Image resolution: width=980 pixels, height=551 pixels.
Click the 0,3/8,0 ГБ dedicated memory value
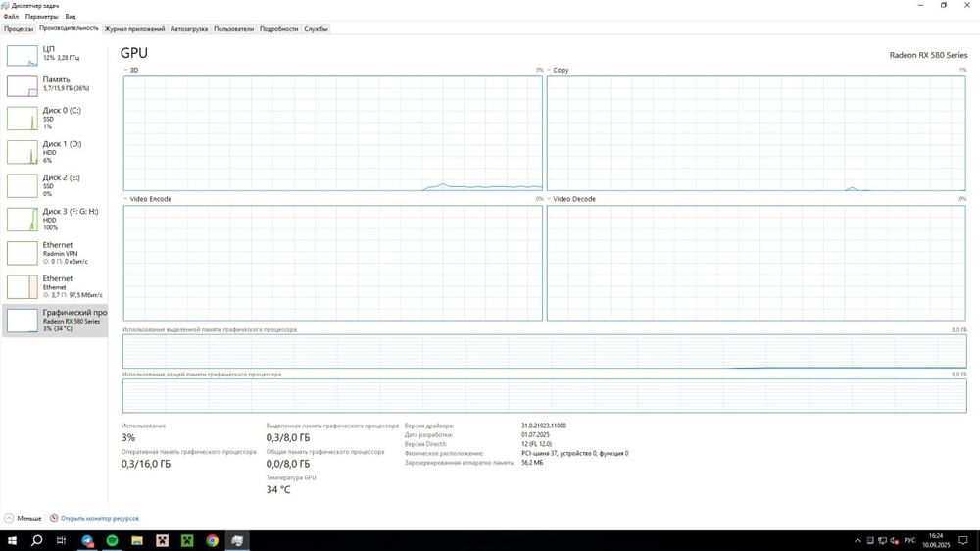287,438
